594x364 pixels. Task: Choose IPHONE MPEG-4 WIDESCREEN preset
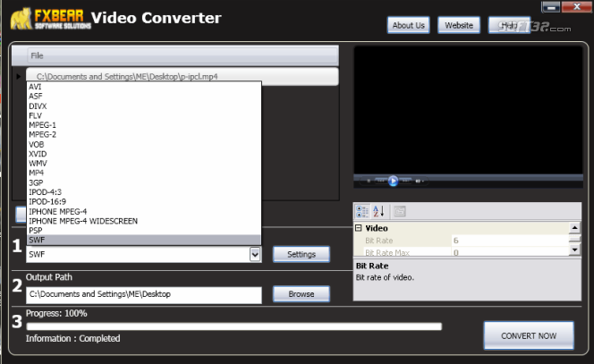tap(144, 221)
